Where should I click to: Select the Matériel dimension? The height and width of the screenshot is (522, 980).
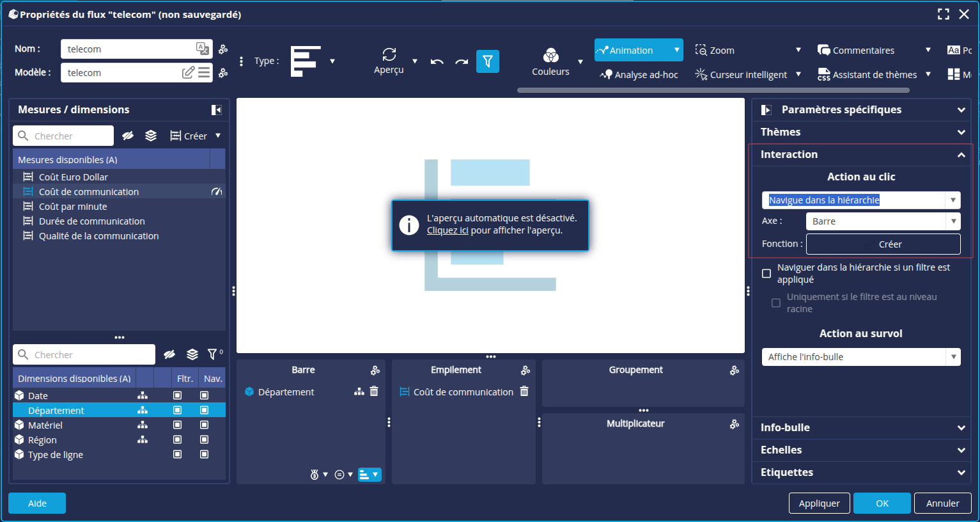(x=45, y=425)
